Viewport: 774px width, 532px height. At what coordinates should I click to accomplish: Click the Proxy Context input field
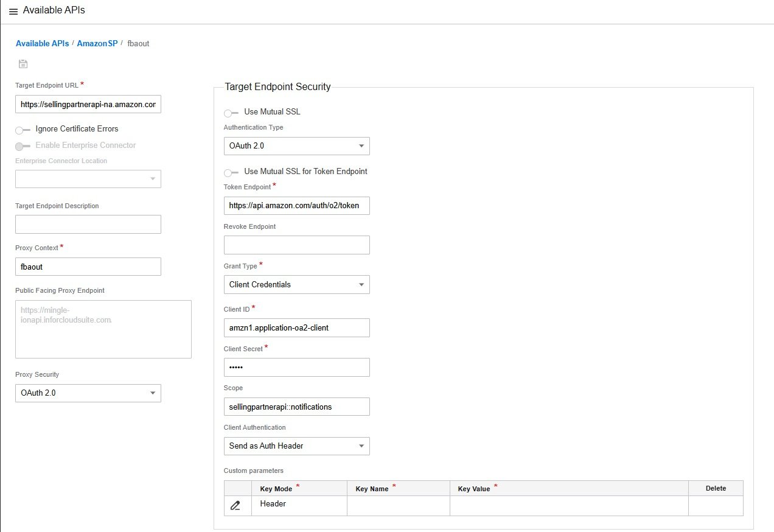(x=88, y=267)
